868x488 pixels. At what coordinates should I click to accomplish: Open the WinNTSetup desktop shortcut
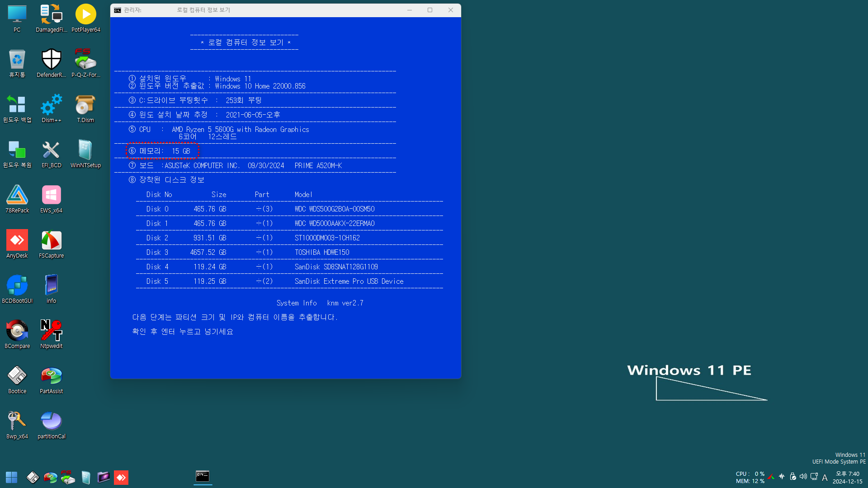[85, 154]
